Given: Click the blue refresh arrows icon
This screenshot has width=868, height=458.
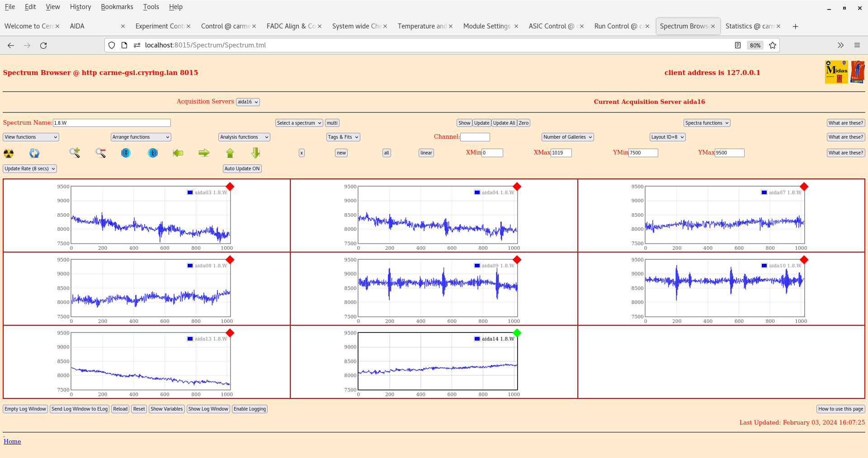Looking at the screenshot, I should (x=34, y=153).
